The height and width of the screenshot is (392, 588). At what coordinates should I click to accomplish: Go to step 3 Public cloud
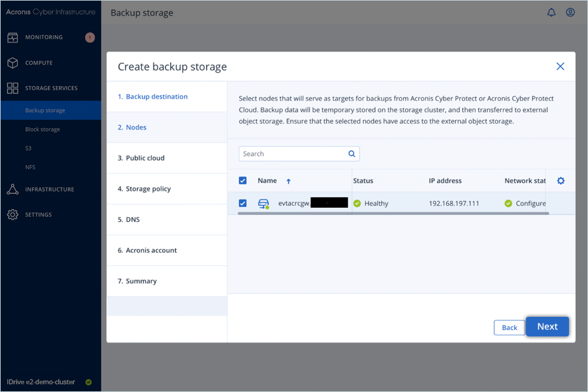click(145, 158)
